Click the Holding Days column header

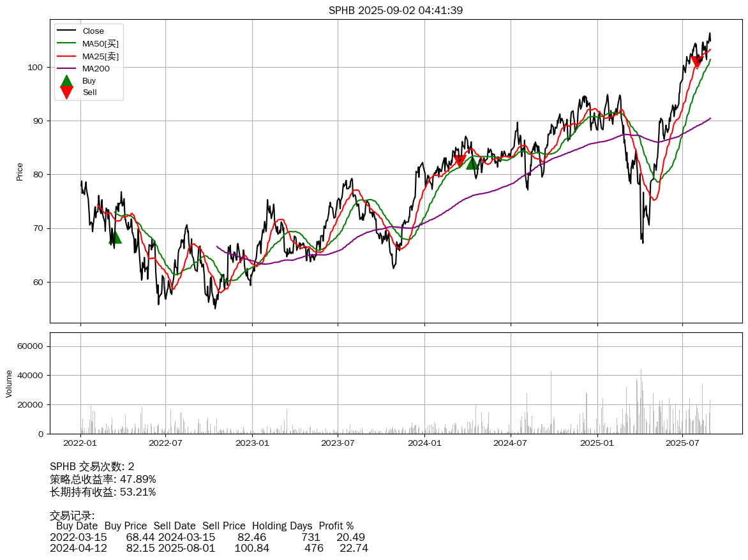282,526
